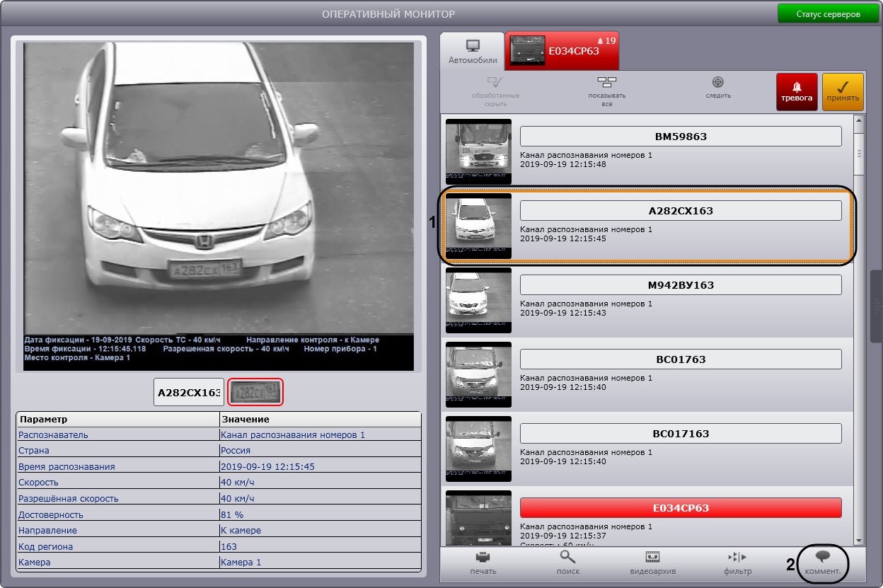Open the red E034CP63 alarm tab
This screenshot has width=883, height=588.
pos(562,50)
